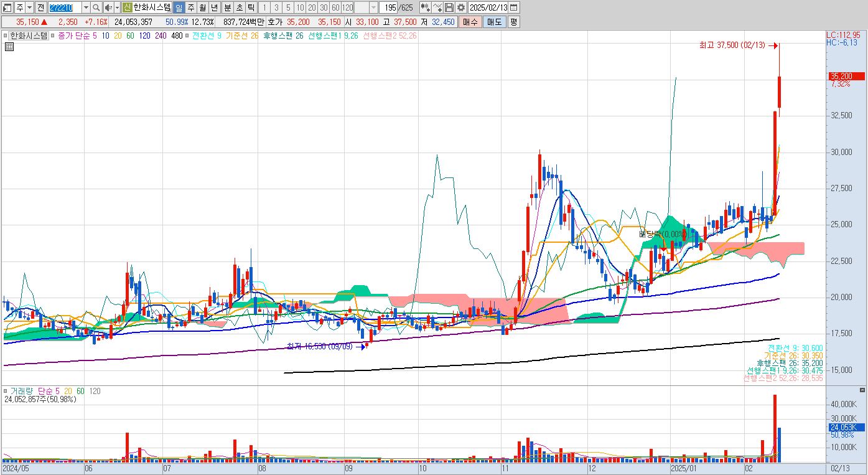Click the speaker sound icon
This screenshot has height=475, width=868.
point(108,7)
